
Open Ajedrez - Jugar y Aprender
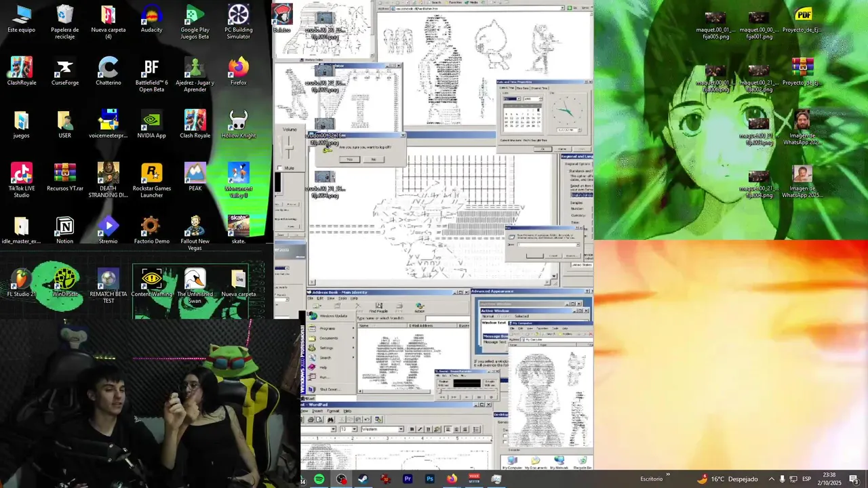point(195,75)
